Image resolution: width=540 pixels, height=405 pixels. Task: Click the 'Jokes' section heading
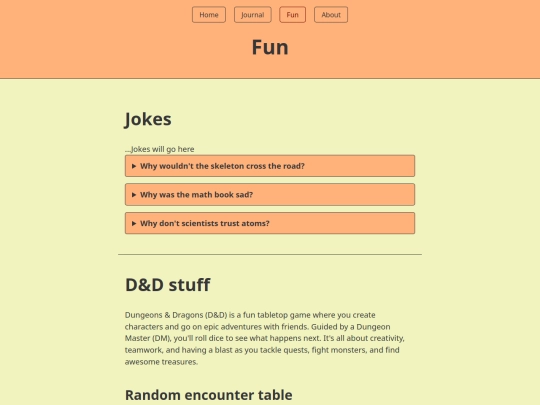148,120
